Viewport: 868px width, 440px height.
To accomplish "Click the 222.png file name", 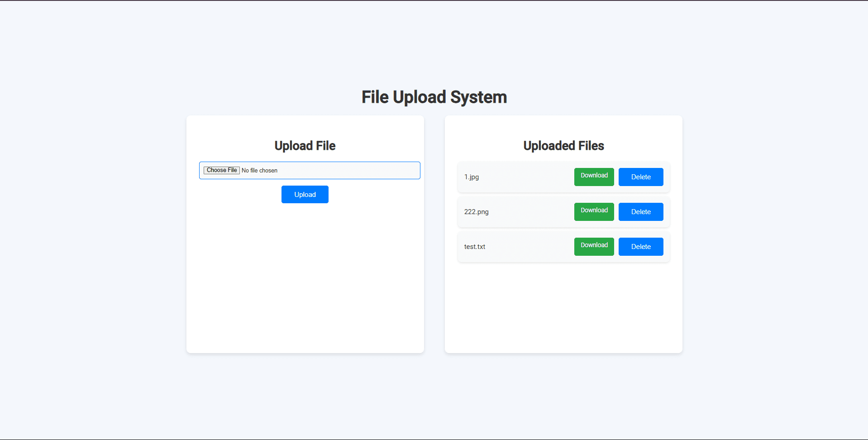I will 476,212.
